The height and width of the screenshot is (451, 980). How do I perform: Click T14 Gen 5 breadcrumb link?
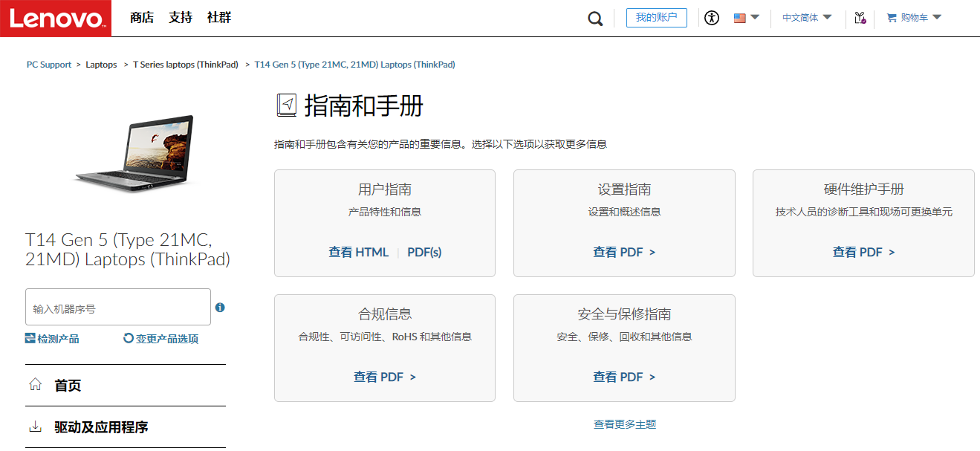point(354,65)
